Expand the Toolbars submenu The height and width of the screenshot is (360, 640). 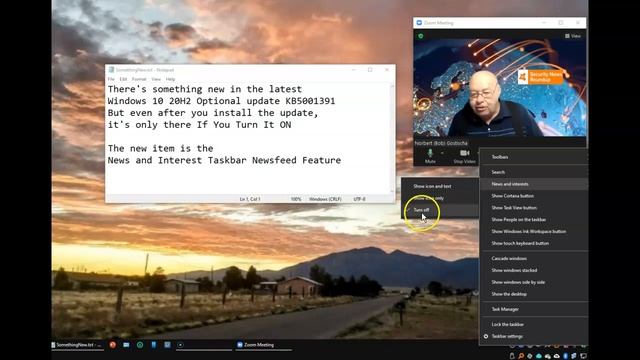tap(534, 157)
